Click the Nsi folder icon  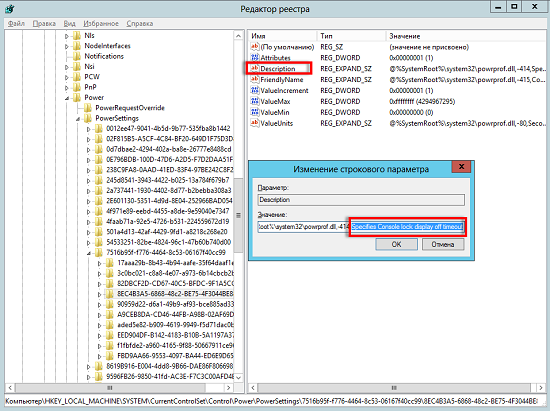[x=76, y=67]
